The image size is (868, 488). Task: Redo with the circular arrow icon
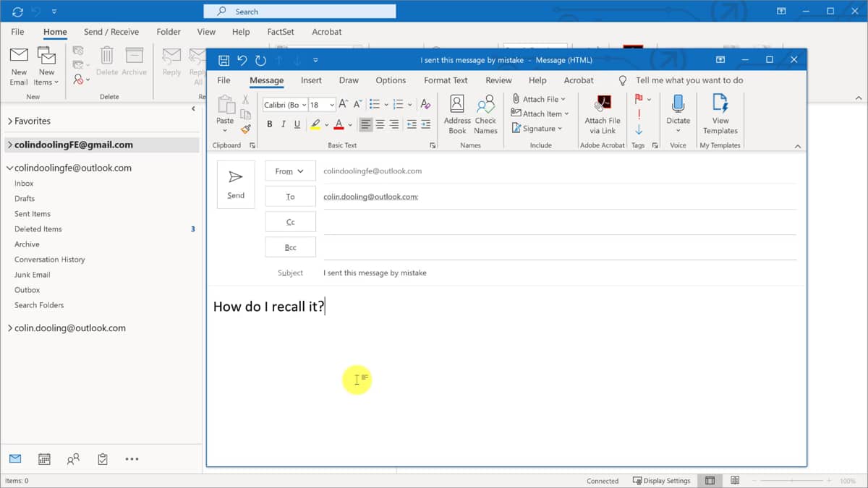pos(260,60)
